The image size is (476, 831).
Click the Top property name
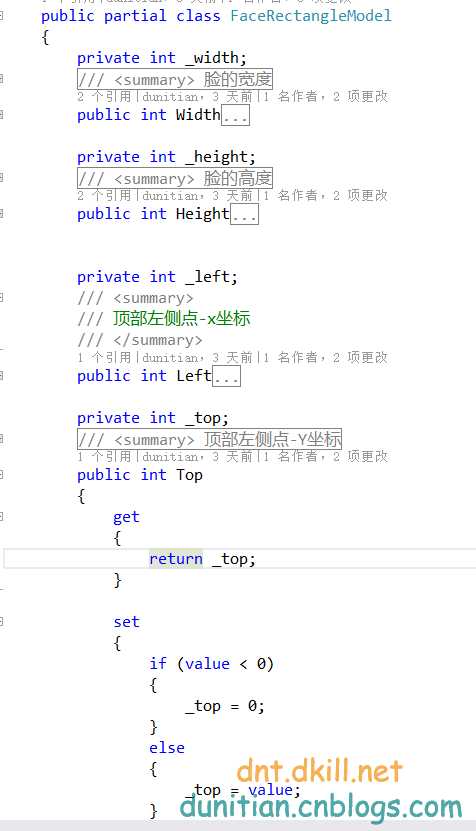point(189,475)
